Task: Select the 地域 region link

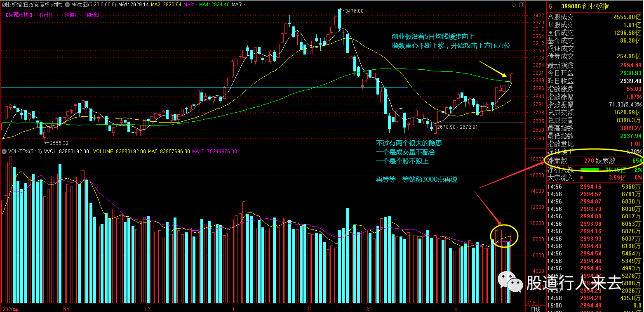Action: 72,15
